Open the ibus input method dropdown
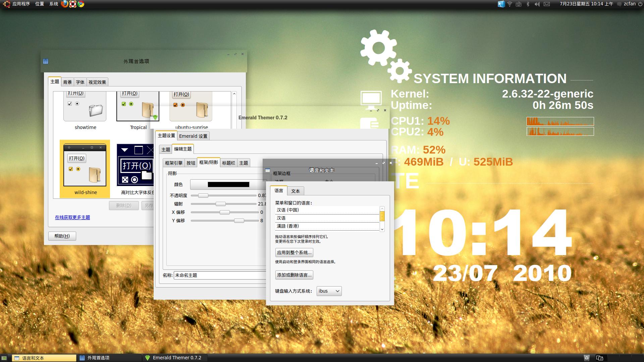Viewport: 644px width, 362px height. point(329,291)
